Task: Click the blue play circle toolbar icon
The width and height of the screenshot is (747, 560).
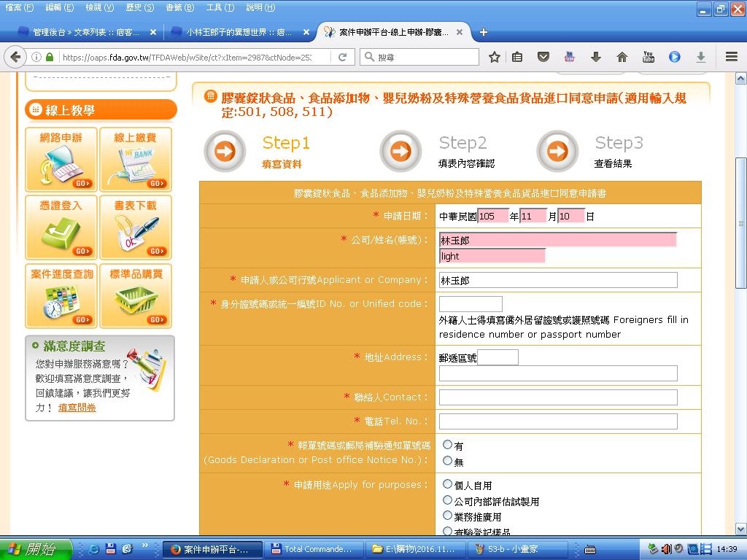Action: click(675, 57)
